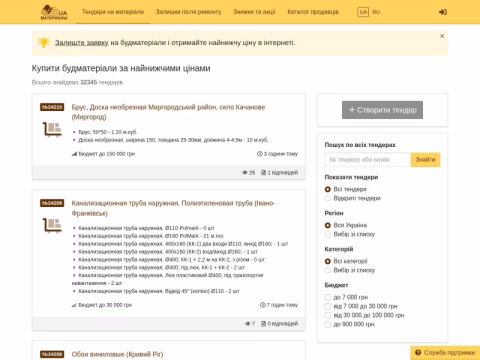Image resolution: width=480 pixels, height=360 pixels.
Task: Select the Всі тендери radio button
Action: point(328,189)
